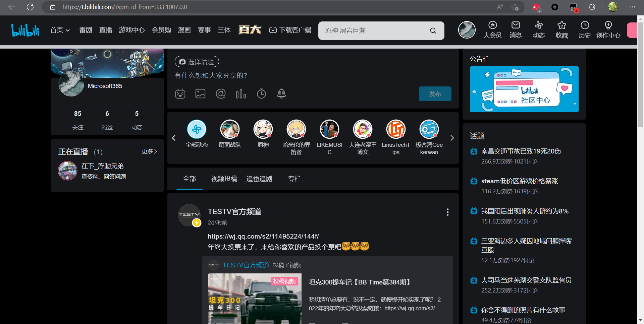Viewport: 644px width, 324px height.
Task: Open the TESTV post three-dot menu
Action: (447, 212)
